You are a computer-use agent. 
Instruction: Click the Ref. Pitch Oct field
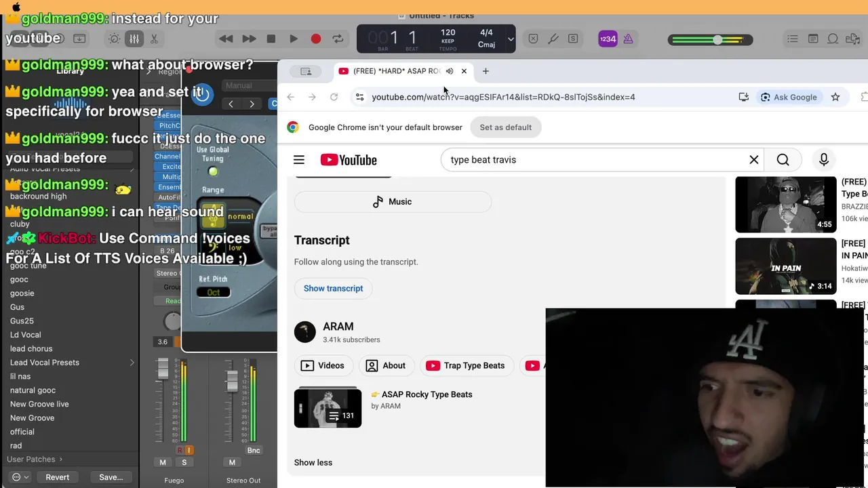213,292
